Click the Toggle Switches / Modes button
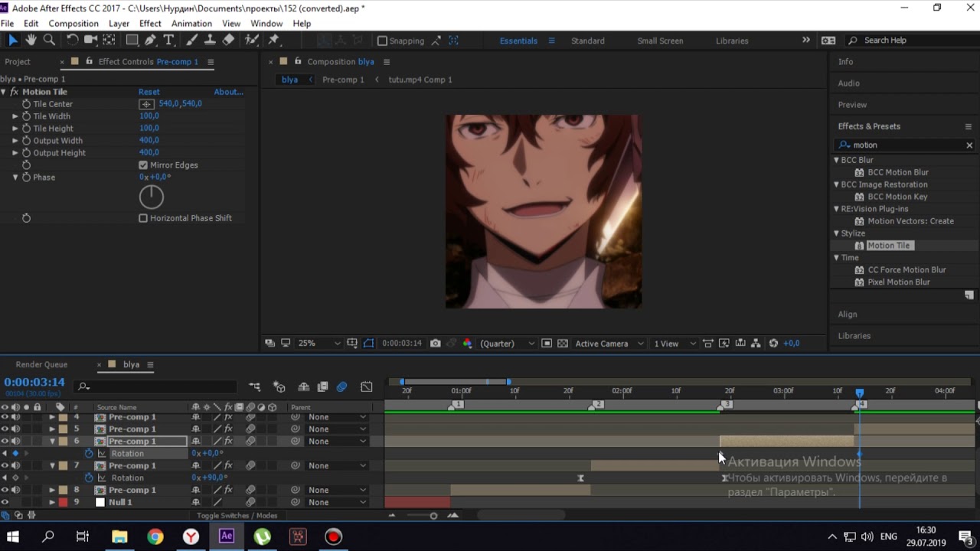 click(237, 516)
